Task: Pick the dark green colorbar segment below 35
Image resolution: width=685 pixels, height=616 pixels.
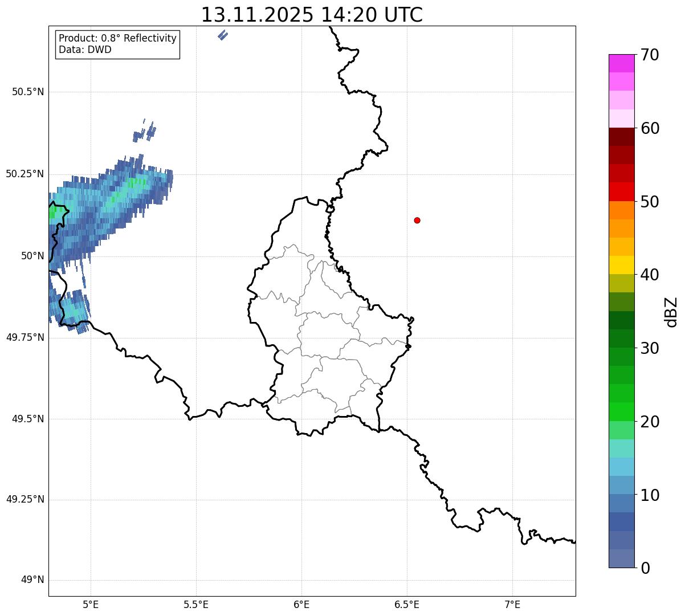Action: tap(621, 320)
